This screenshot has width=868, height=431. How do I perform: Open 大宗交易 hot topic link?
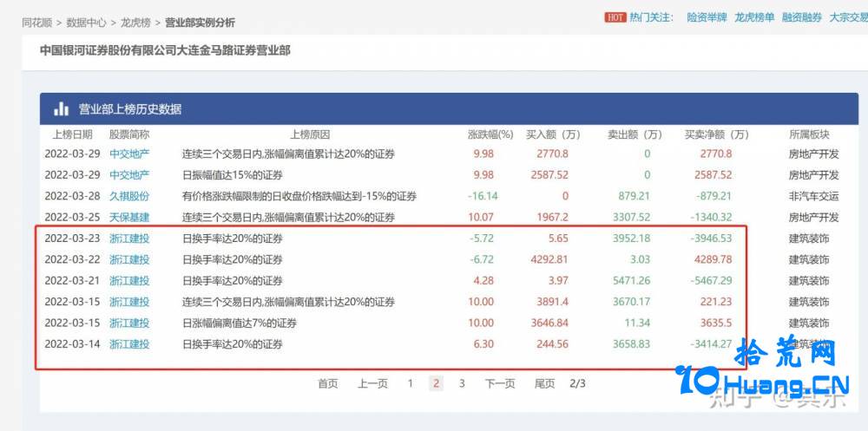coord(848,17)
